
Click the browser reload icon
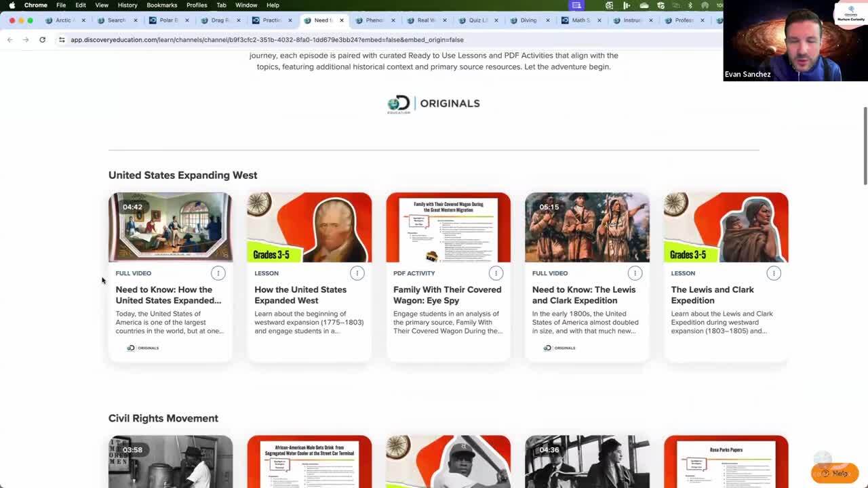click(42, 40)
